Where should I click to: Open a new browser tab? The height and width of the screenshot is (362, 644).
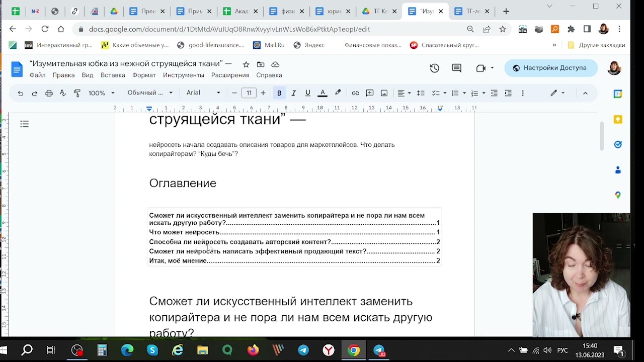(506, 11)
